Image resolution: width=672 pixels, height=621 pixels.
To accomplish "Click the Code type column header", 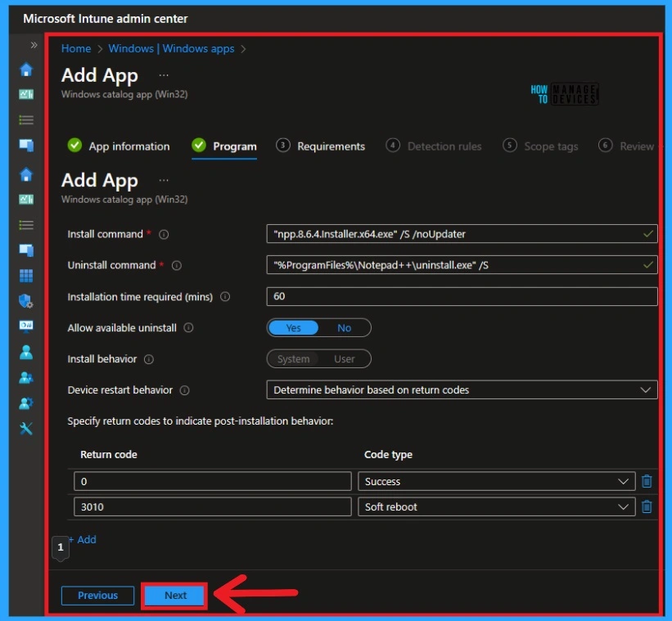I will pos(388,454).
